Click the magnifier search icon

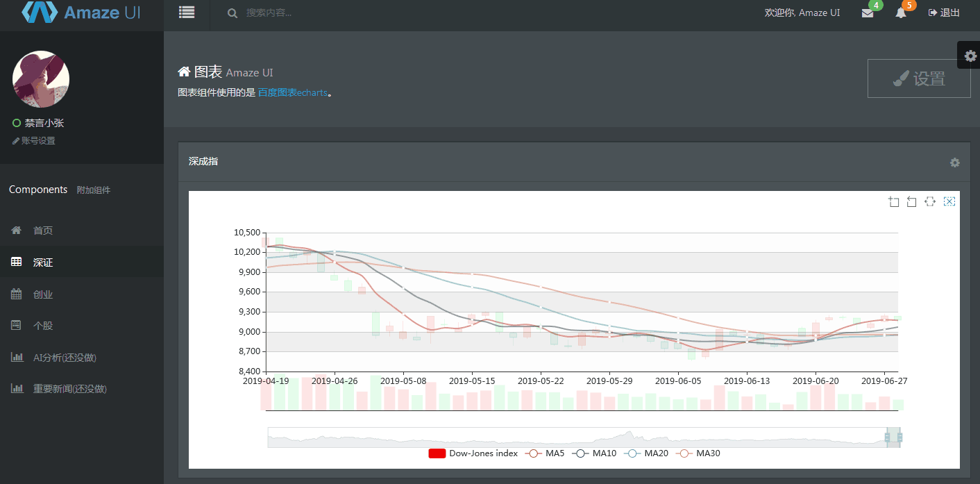coord(233,13)
